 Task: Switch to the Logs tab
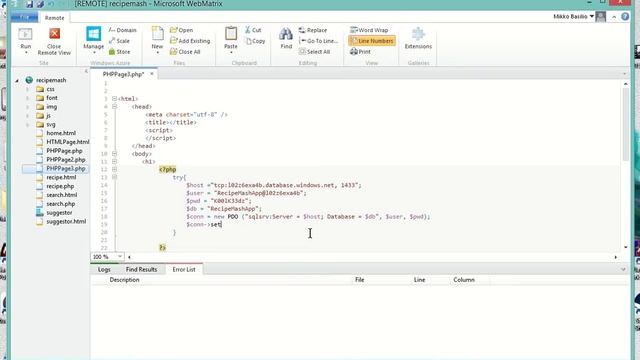(x=104, y=269)
